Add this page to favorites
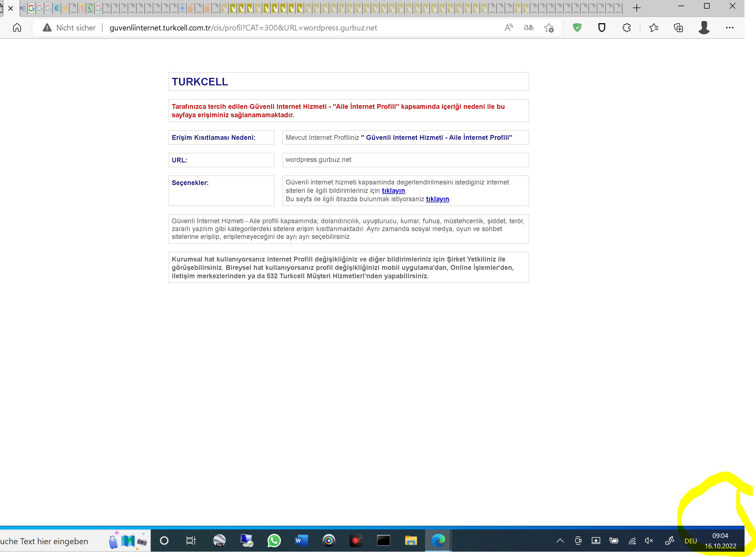 549,28
